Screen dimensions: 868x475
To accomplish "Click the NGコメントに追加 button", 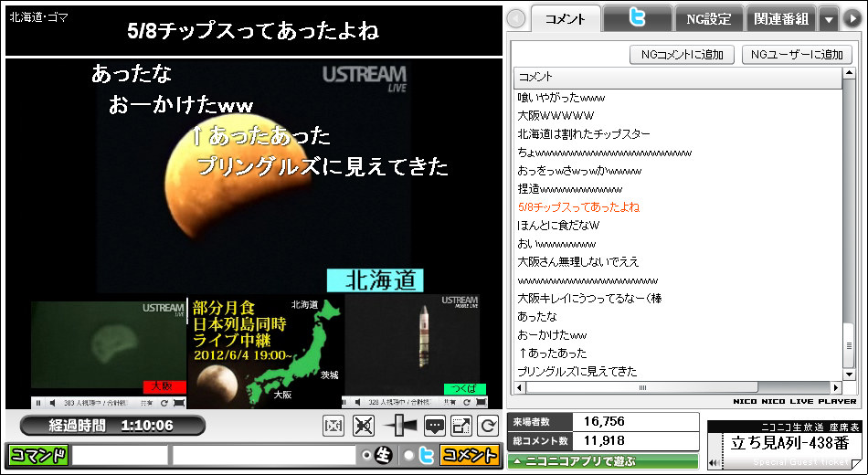I will [682, 54].
